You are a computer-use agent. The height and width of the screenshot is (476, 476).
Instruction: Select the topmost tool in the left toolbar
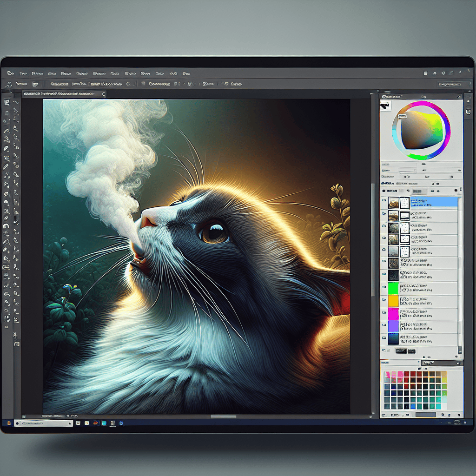(x=7, y=102)
